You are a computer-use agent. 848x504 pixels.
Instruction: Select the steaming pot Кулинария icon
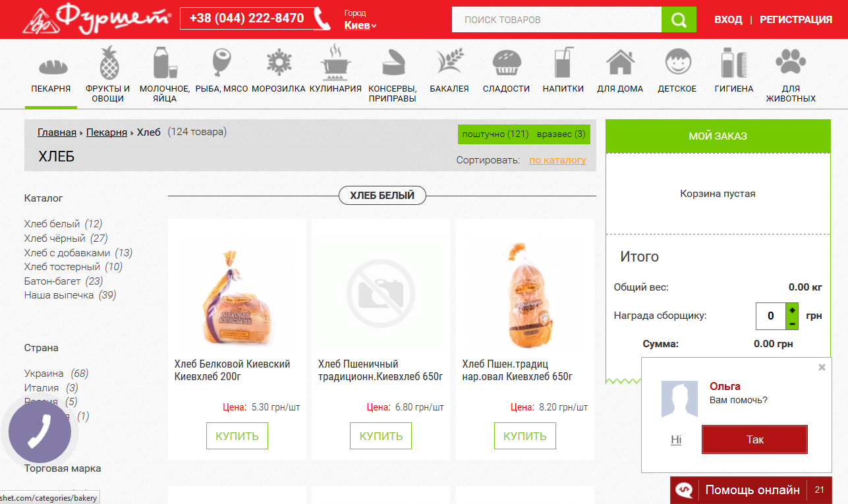335,62
